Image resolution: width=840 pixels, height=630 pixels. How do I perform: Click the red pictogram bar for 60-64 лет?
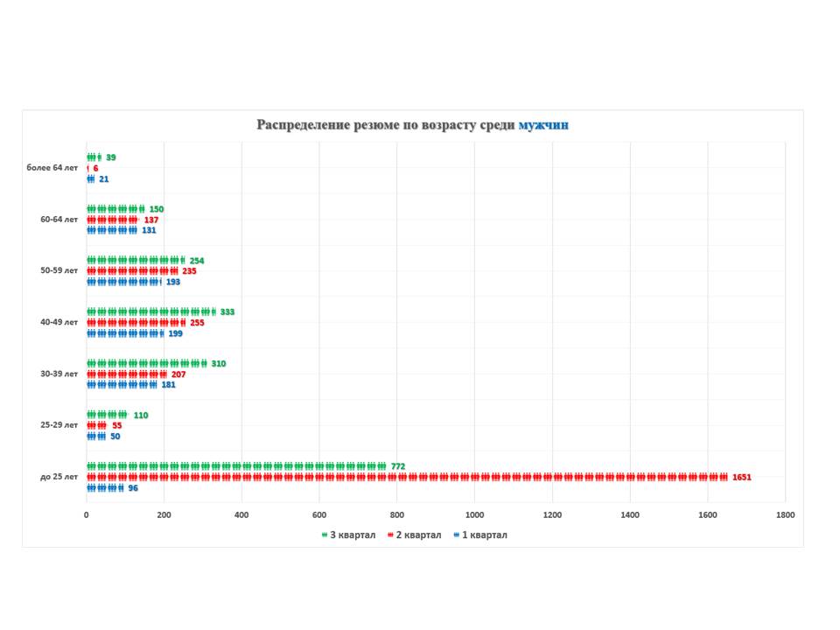[112, 220]
